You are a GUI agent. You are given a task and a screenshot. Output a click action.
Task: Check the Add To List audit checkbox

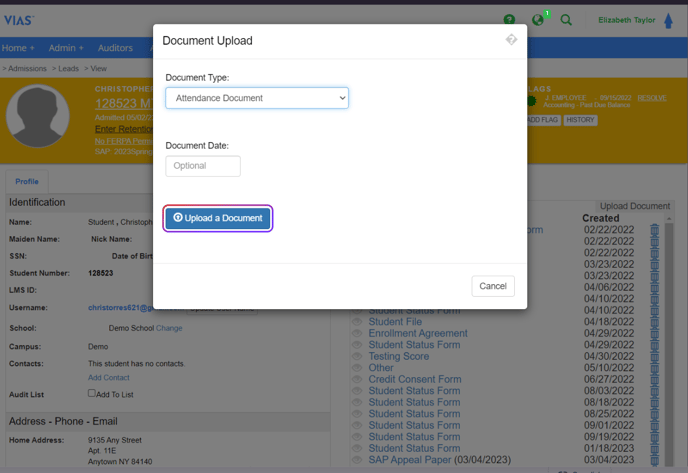(x=91, y=393)
